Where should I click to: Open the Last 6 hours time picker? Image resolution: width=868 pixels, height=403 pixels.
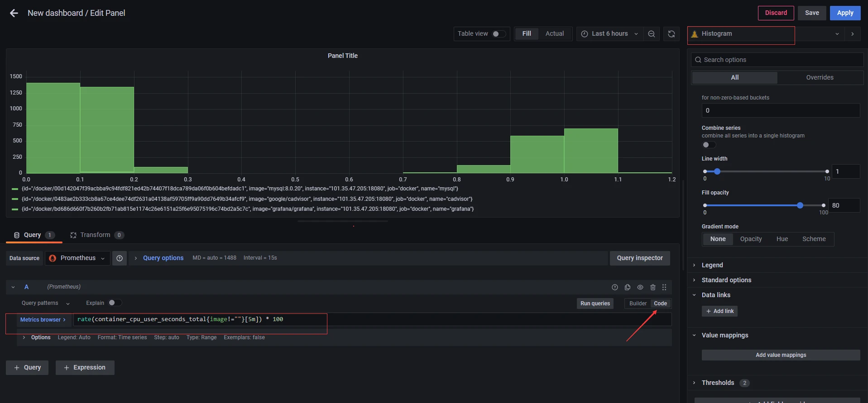[x=609, y=34]
